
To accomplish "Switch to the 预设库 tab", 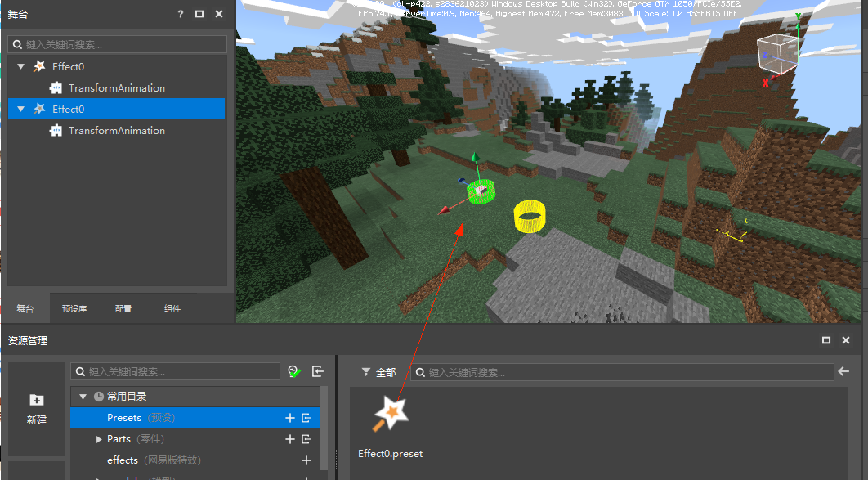I will tap(74, 308).
